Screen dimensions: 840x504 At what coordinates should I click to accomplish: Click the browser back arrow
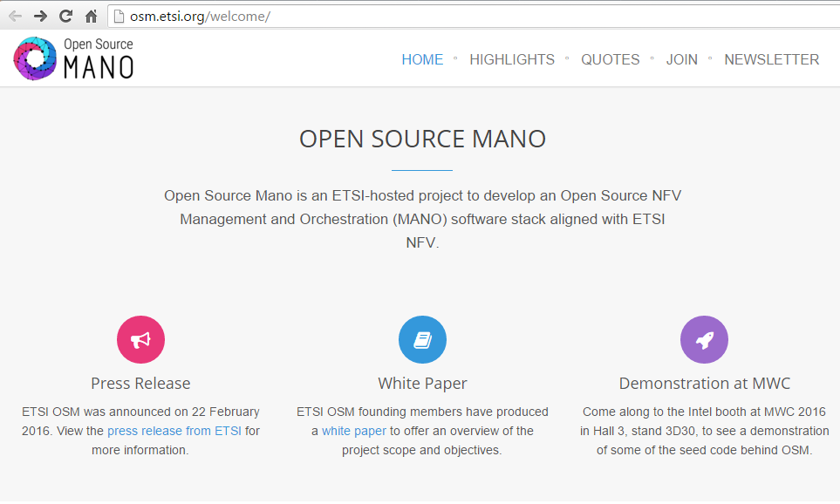click(x=16, y=16)
